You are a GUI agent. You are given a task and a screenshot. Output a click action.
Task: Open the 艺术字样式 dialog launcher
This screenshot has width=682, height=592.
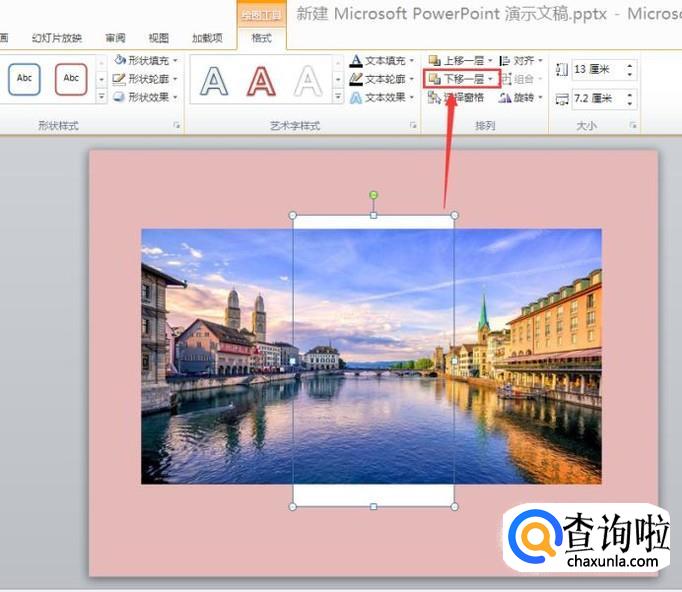click(413, 125)
